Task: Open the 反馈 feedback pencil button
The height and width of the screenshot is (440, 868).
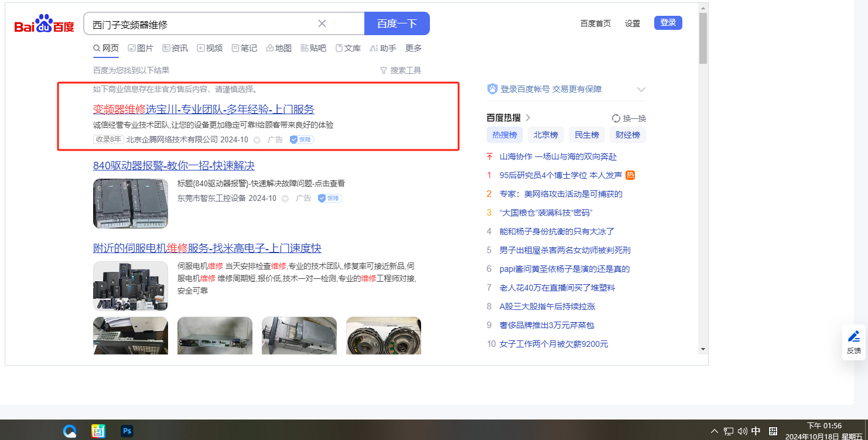Action: point(854,342)
